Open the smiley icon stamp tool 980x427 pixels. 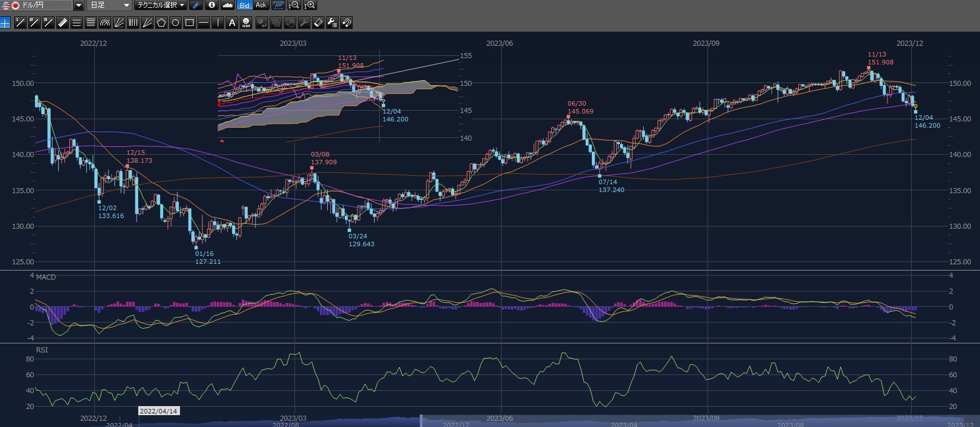[246, 23]
